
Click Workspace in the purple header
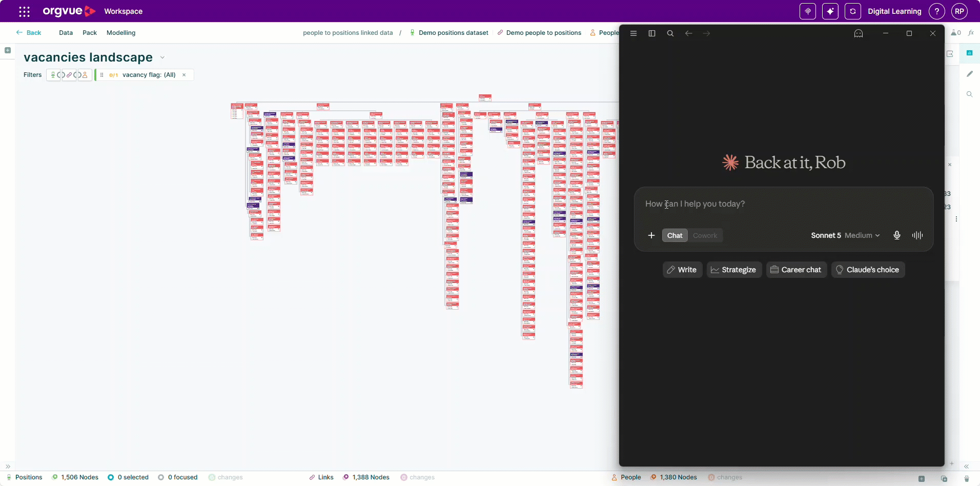click(x=123, y=11)
